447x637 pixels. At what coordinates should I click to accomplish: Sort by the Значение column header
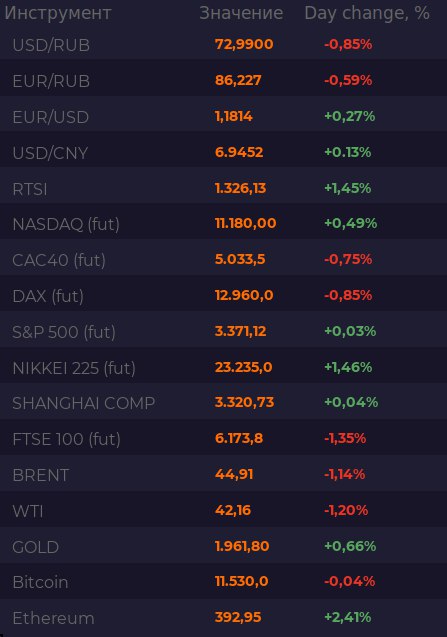(x=241, y=13)
